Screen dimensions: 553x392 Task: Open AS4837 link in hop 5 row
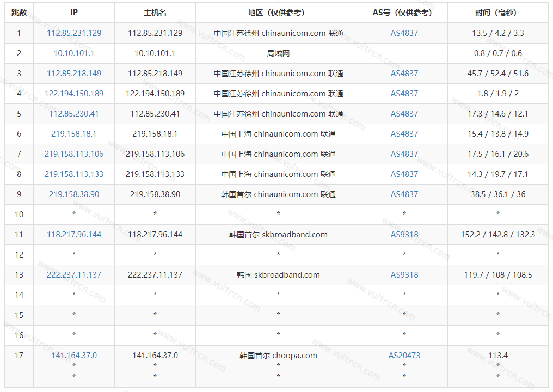tap(404, 114)
